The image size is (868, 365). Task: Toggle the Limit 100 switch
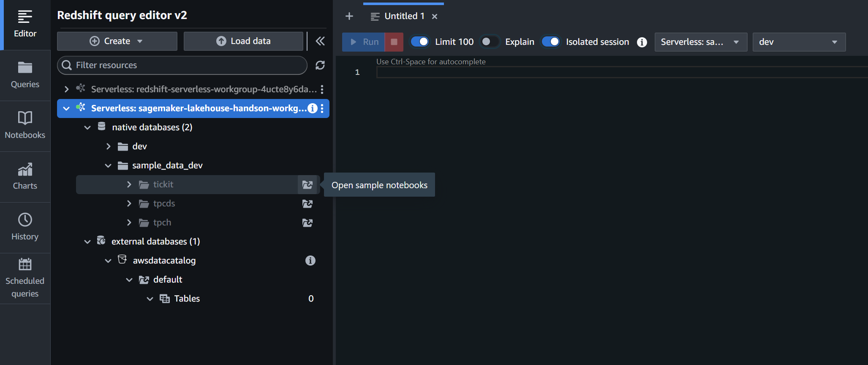[x=420, y=41]
